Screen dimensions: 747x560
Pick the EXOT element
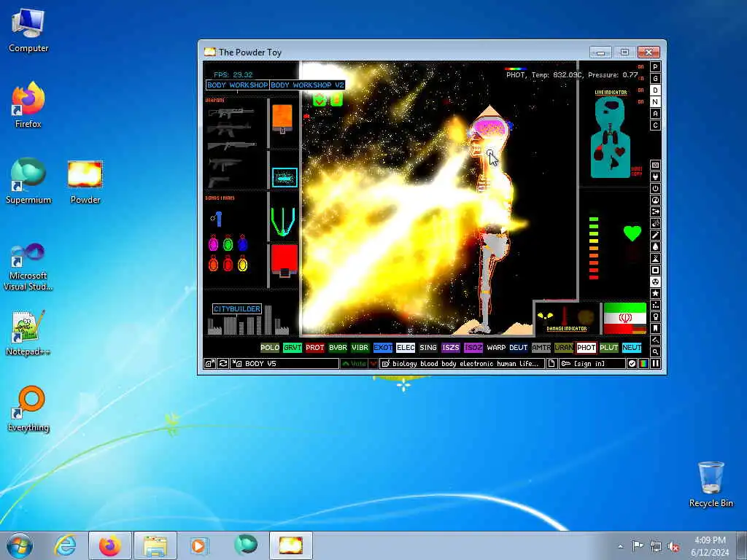pos(383,348)
